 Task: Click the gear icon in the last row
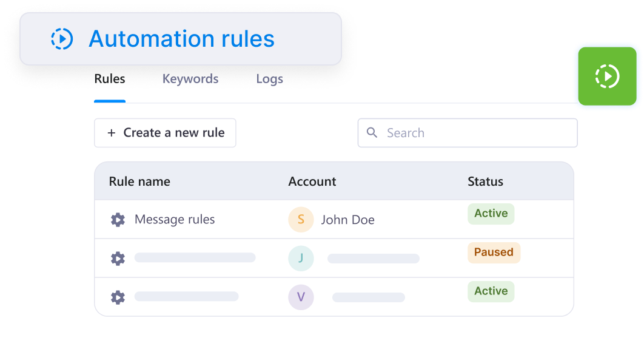(x=118, y=297)
